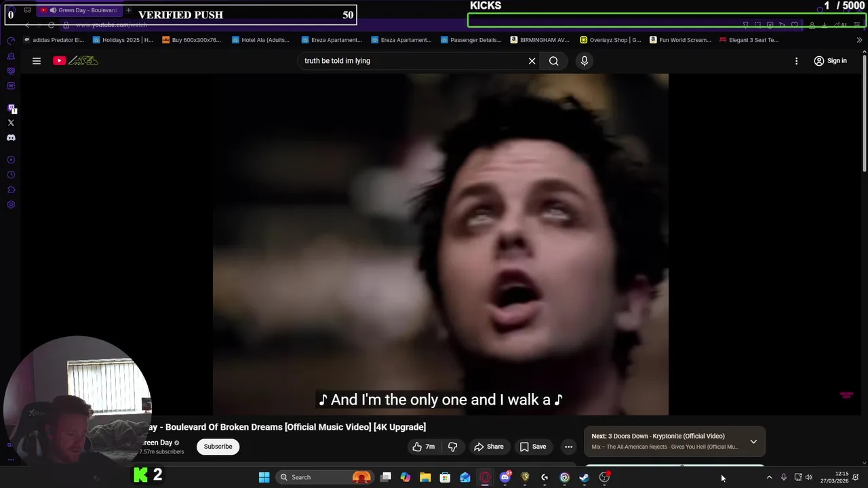Open browsing history clock in sidebar
The height and width of the screenshot is (488, 868).
[x=11, y=175]
